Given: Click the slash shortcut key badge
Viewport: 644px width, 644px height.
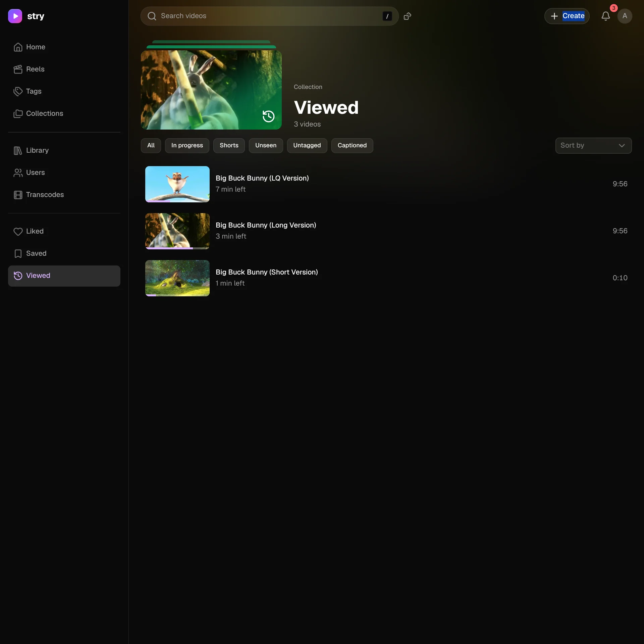Looking at the screenshot, I should [387, 16].
